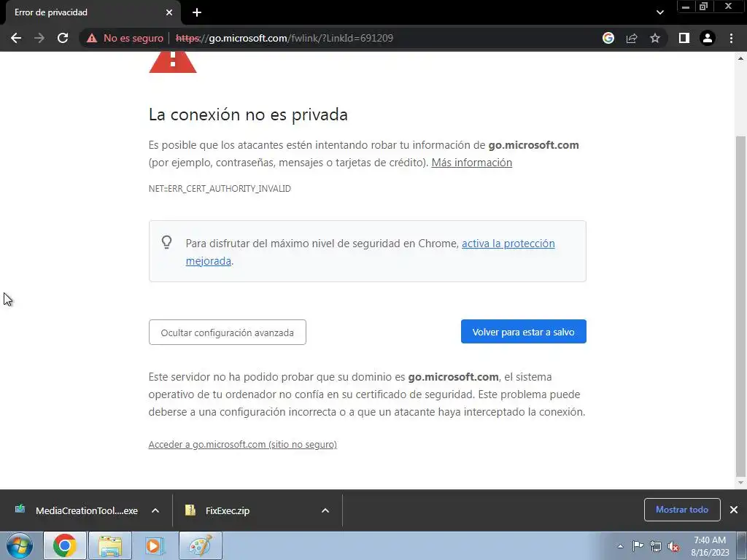Open the Windows Start menu
747x560 pixels.
click(x=20, y=545)
